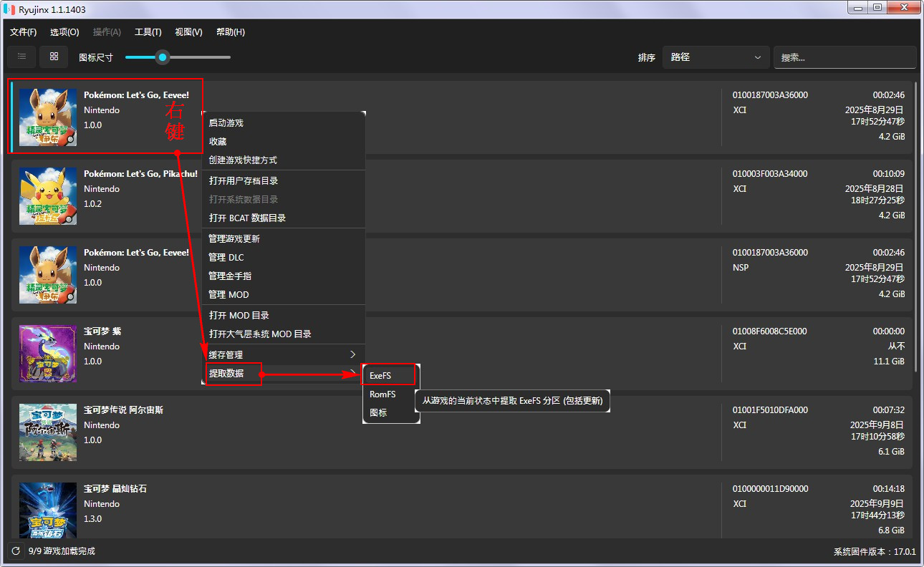The image size is (924, 567).
Task: Open the 排序 sort dropdown
Action: tap(715, 57)
